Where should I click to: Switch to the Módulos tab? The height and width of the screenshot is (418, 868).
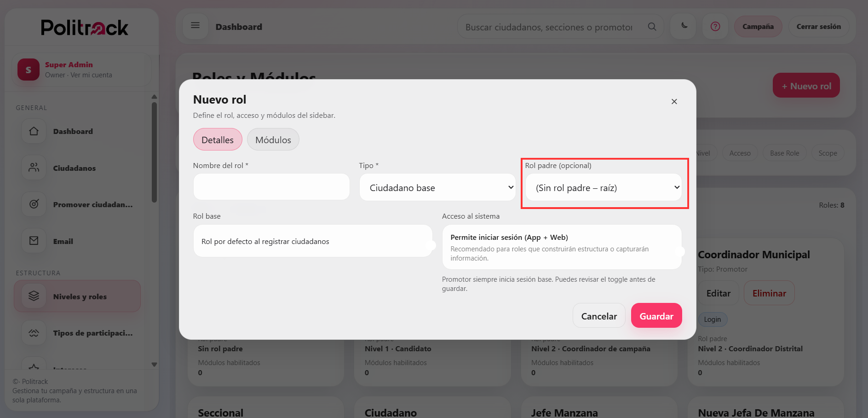tap(273, 139)
